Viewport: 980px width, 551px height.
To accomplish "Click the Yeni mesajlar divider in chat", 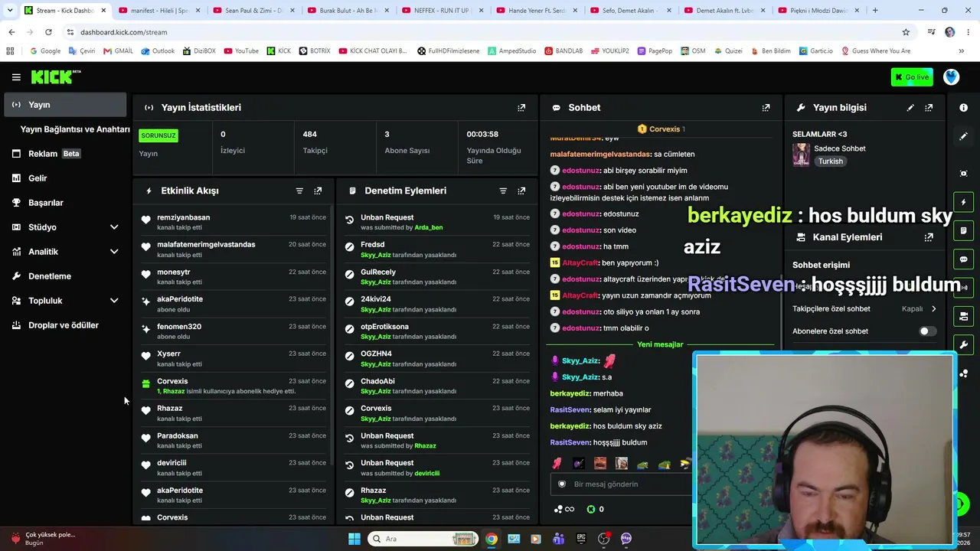I will 660,344.
